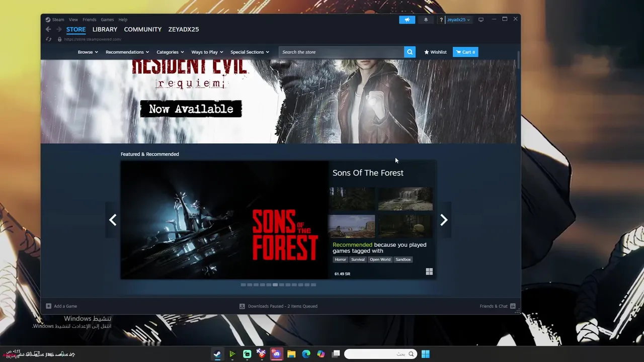This screenshot has width=644, height=362.
Task: Open the View menu
Action: pos(73,20)
